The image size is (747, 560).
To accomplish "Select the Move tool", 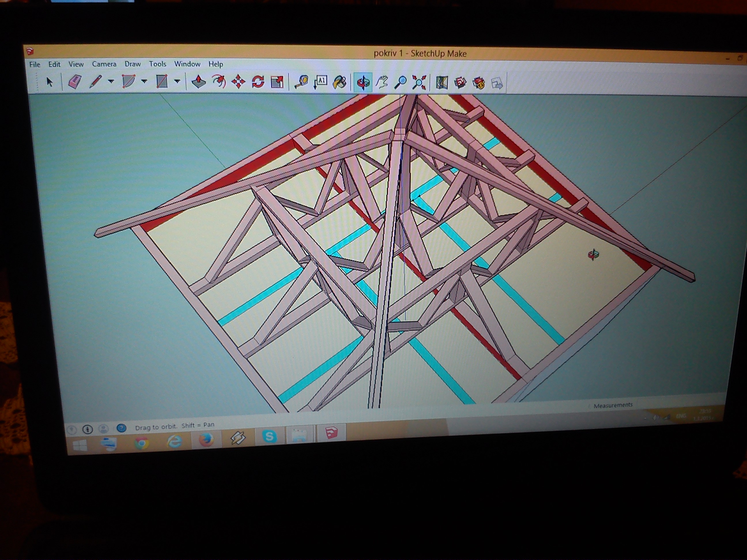I will 238,82.
